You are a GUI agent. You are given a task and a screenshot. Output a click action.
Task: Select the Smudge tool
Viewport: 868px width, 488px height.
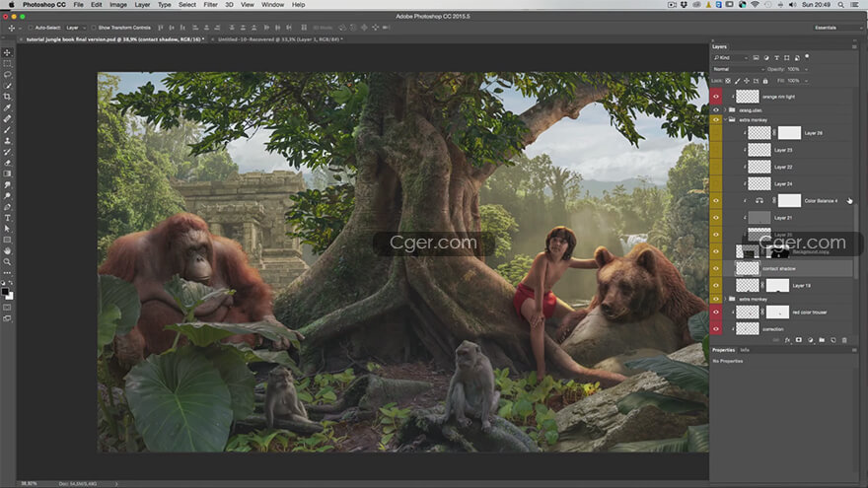(x=7, y=185)
